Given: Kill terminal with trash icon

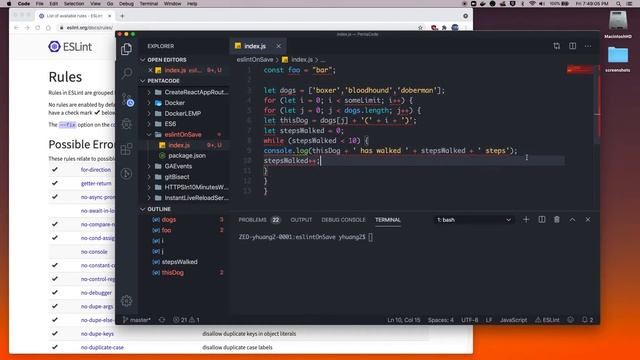Looking at the screenshot, I should pos(557,220).
